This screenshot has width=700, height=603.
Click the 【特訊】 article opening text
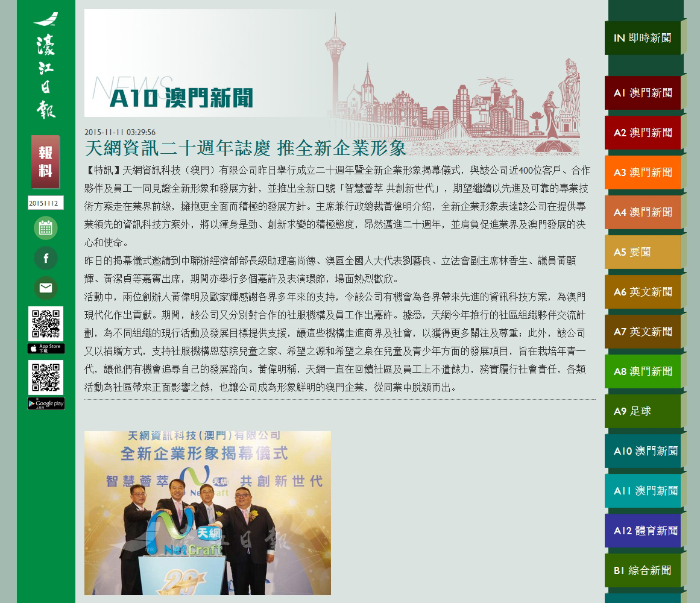pos(337,206)
